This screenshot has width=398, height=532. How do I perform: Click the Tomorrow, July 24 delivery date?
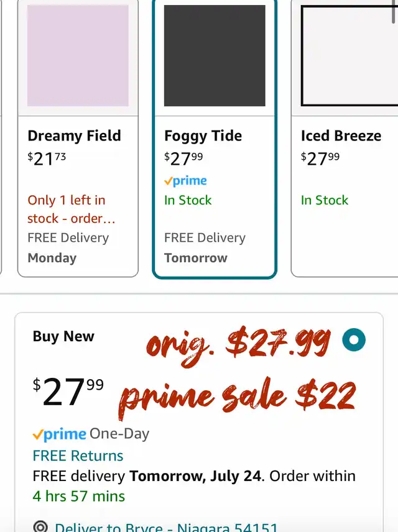(195, 476)
